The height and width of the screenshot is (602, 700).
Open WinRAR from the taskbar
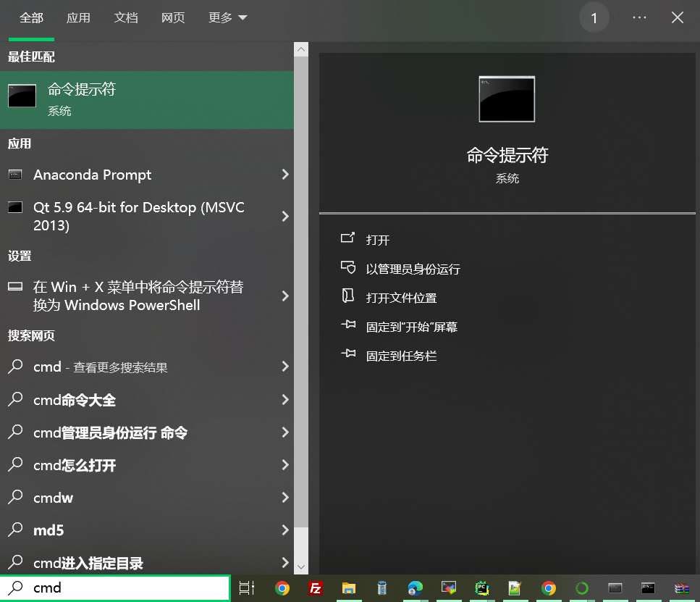(x=681, y=588)
